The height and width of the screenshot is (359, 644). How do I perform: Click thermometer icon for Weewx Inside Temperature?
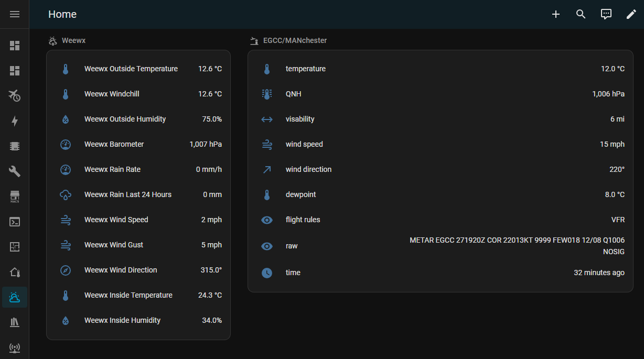(66, 295)
